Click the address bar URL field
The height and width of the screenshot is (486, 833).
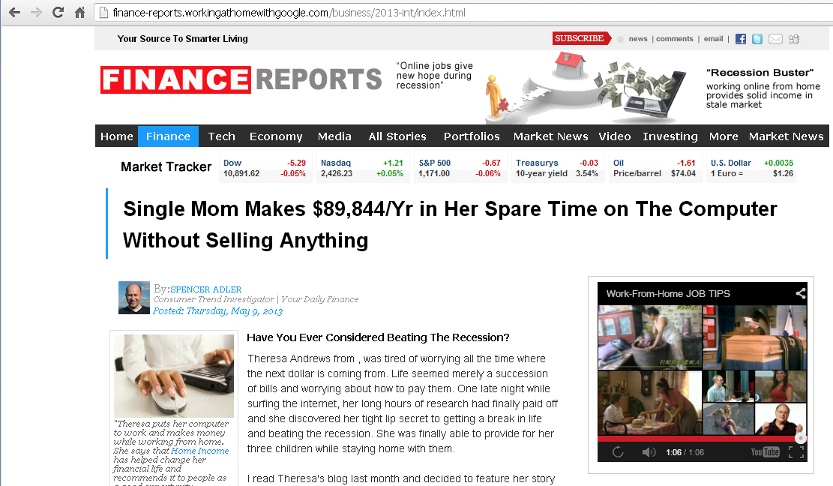click(462, 13)
